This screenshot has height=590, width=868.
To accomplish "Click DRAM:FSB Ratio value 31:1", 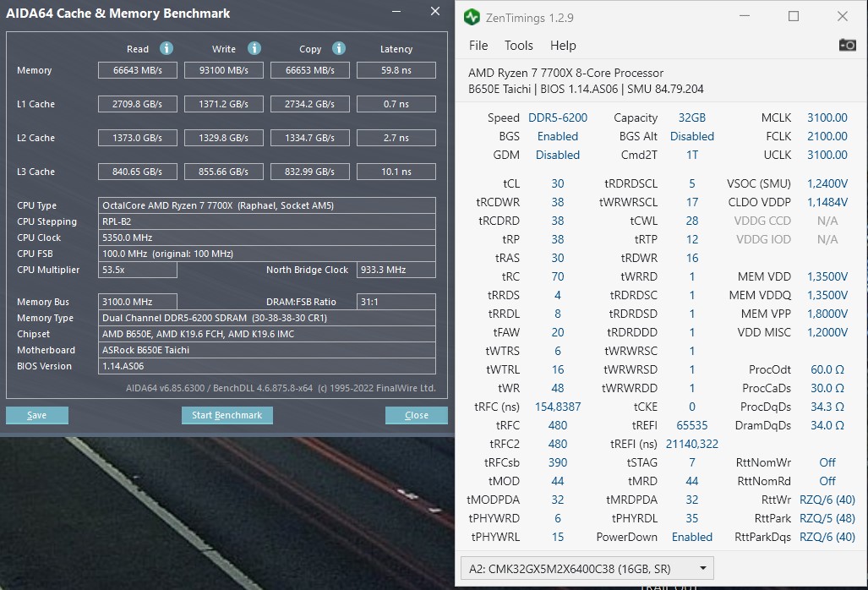I will [x=396, y=302].
